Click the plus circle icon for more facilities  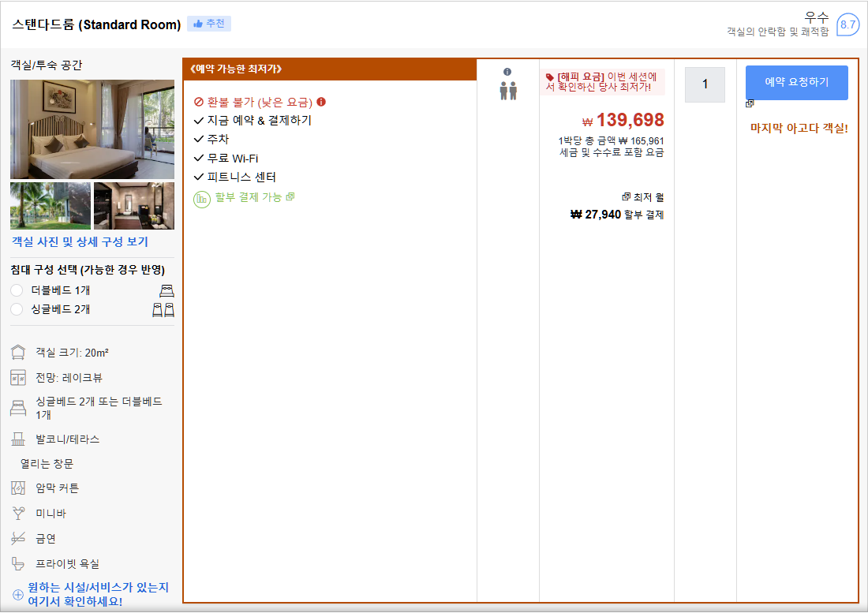pyautogui.click(x=17, y=595)
